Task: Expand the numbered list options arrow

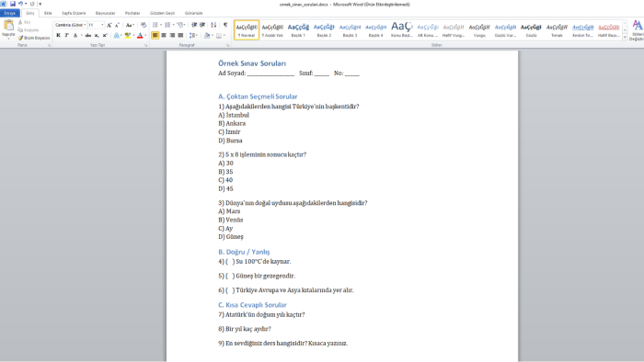Action: tap(173, 25)
